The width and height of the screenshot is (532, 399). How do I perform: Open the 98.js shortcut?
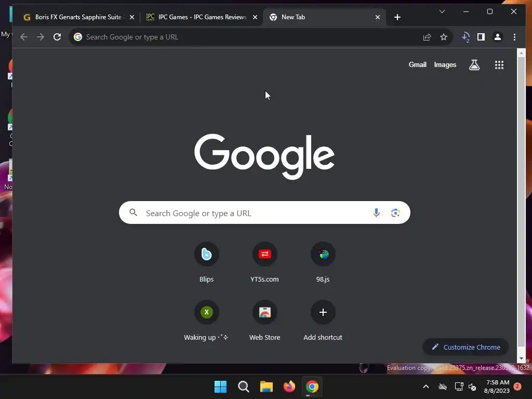click(x=323, y=262)
